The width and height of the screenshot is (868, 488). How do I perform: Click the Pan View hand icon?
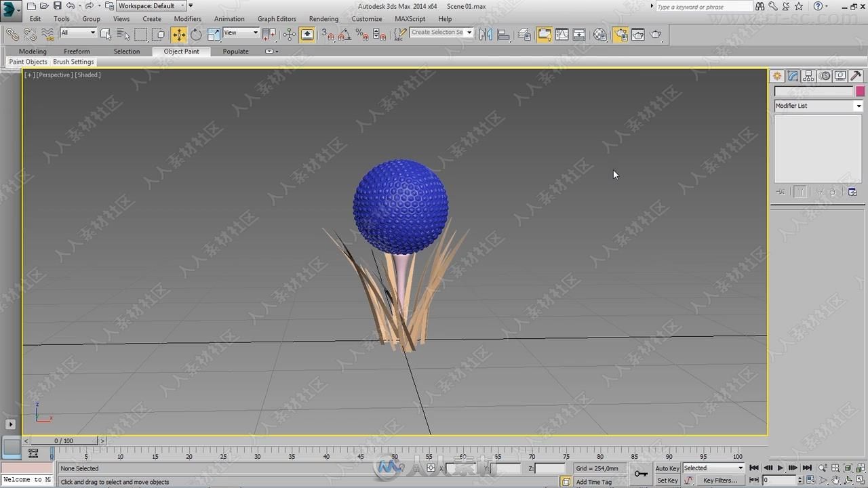tap(836, 480)
